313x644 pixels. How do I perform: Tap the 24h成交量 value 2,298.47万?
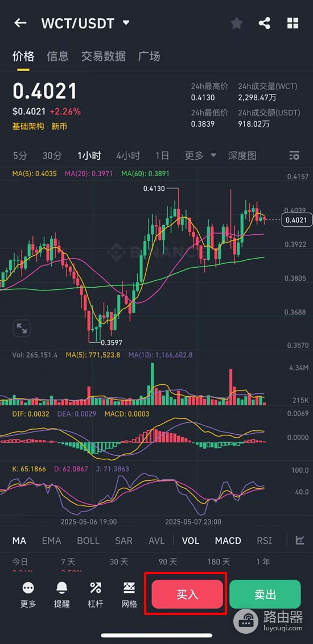coord(257,98)
